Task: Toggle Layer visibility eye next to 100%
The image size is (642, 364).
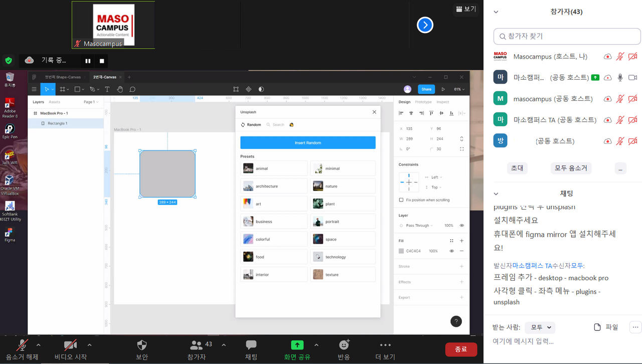Action: (x=461, y=226)
